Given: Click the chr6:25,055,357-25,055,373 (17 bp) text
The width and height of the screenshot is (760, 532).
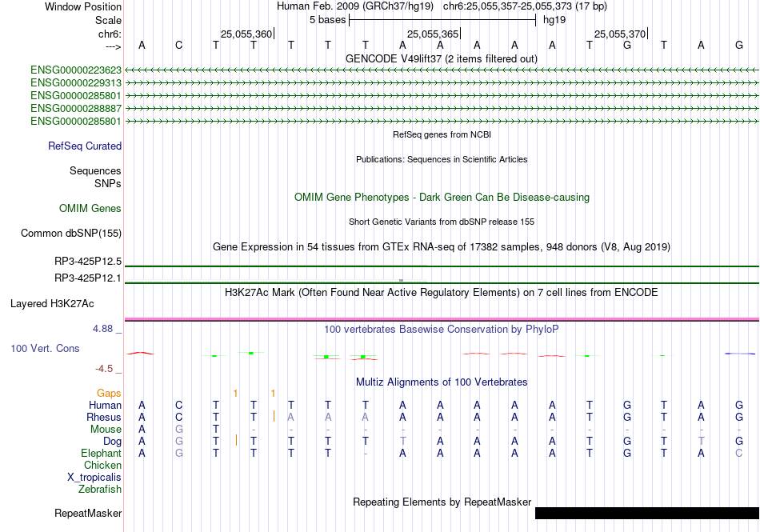Looking at the screenshot, I should click(x=525, y=6).
